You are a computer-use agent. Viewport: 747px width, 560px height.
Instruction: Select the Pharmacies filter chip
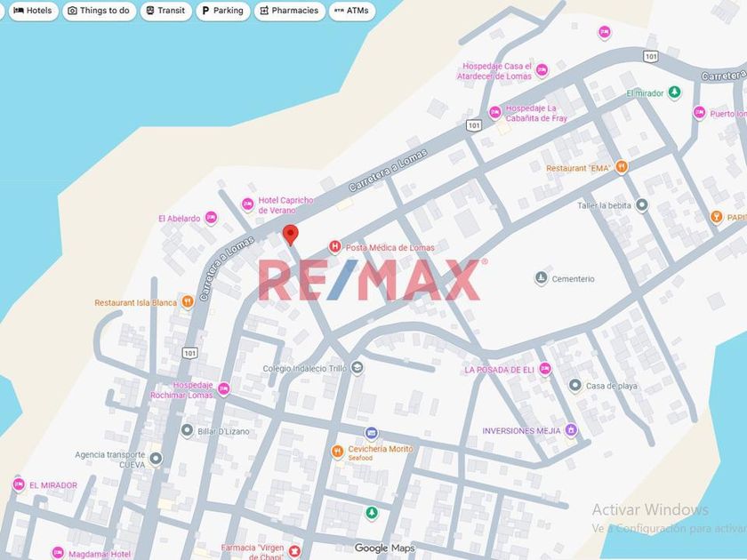pyautogui.click(x=289, y=11)
